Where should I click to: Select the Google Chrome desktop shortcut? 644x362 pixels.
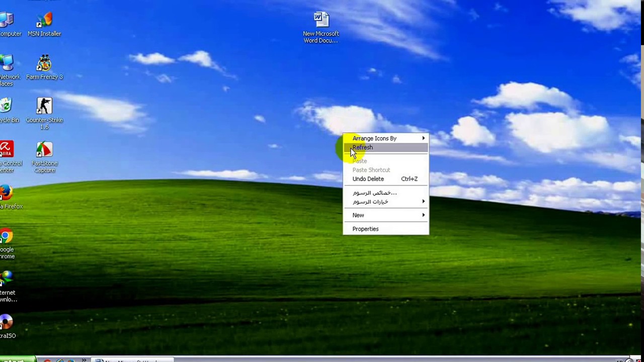(7, 244)
